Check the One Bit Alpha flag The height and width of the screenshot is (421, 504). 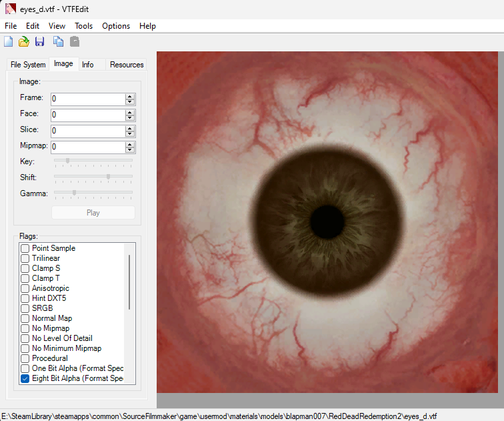tap(25, 368)
